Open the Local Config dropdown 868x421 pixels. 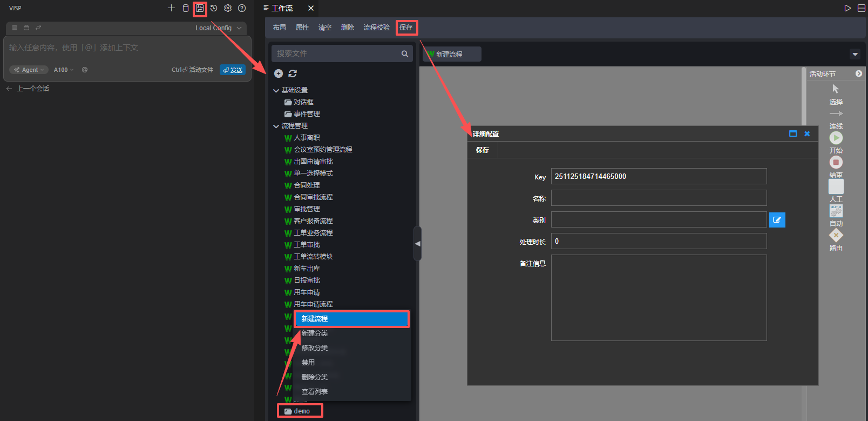point(218,28)
